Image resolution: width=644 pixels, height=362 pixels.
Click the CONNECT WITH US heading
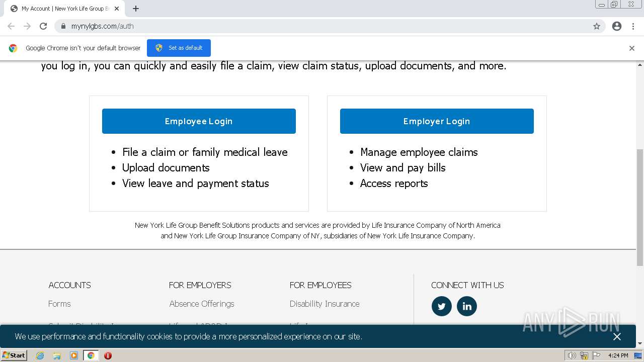[x=467, y=285]
